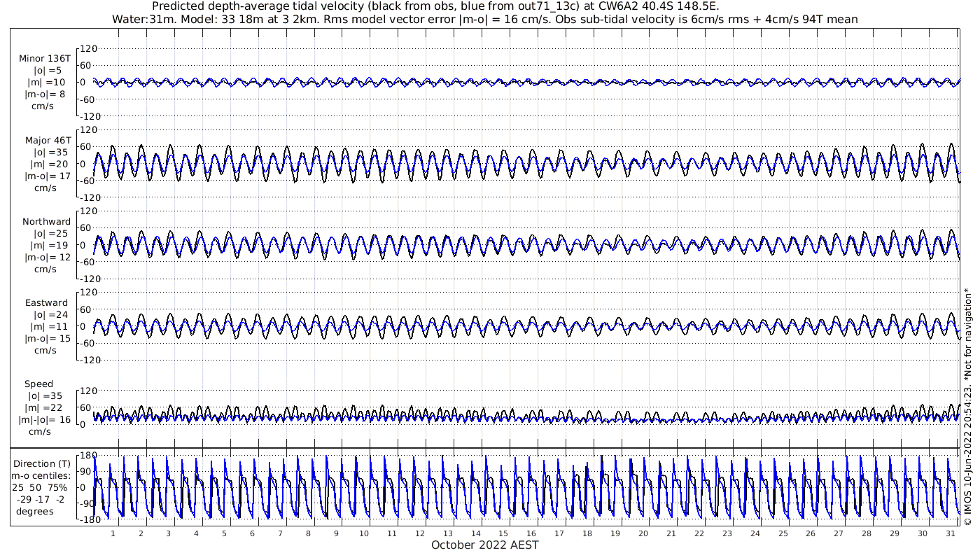The image size is (980, 560).
Task: Click '|m| =19' in the Northward panel
Action: coord(48,246)
